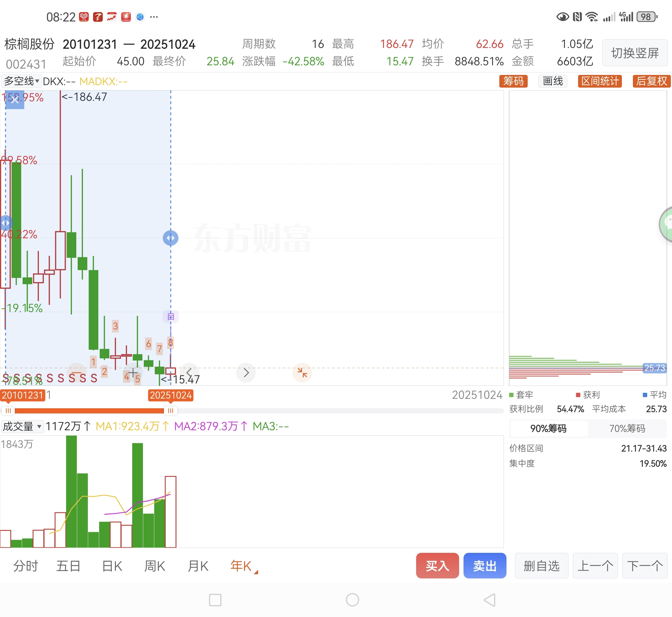This screenshot has width=672, height=617.
Task: Click the orange shrink arrows icon
Action: (302, 373)
